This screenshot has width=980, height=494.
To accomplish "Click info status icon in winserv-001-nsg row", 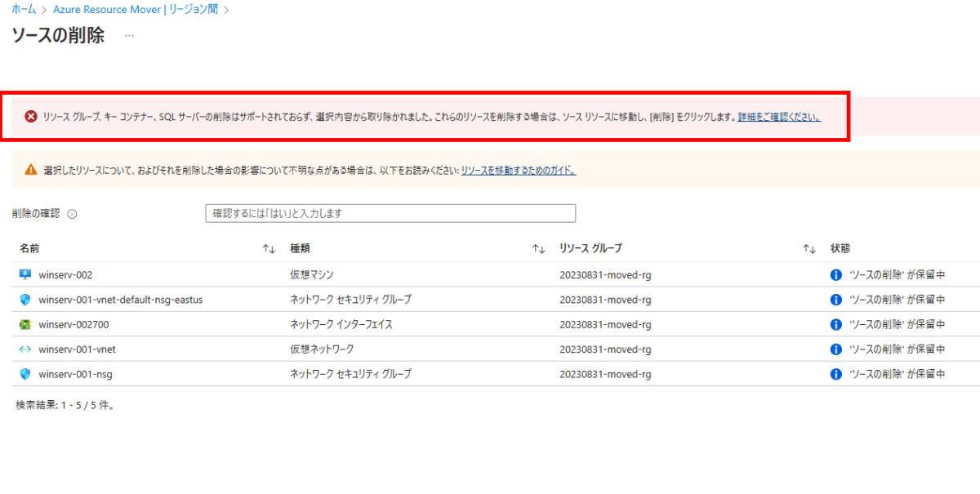I will [835, 374].
